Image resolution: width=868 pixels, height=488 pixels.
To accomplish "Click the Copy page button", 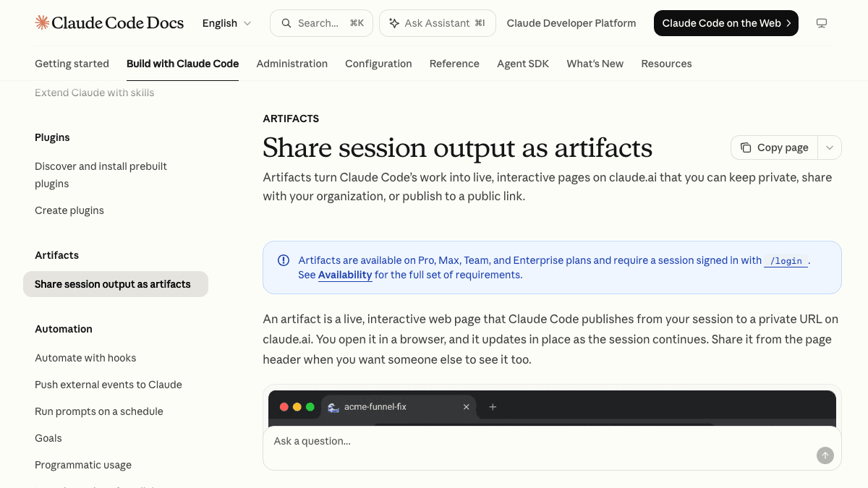I will click(774, 147).
